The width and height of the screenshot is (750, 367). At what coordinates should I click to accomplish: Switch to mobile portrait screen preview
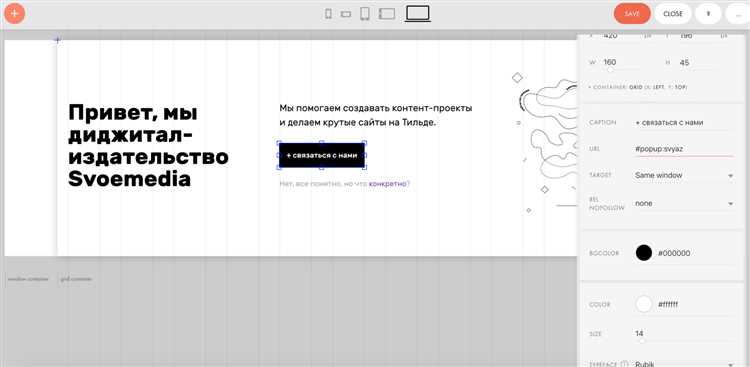[x=328, y=14]
